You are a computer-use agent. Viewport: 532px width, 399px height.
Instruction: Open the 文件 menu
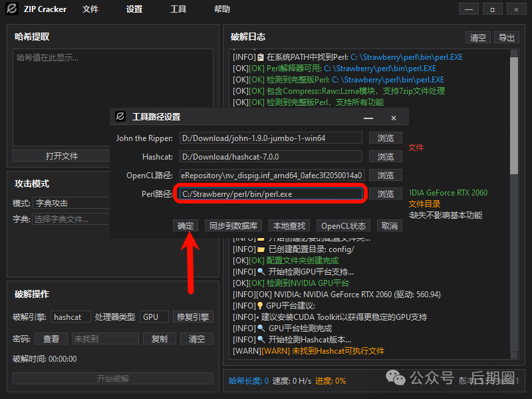pyautogui.click(x=91, y=9)
